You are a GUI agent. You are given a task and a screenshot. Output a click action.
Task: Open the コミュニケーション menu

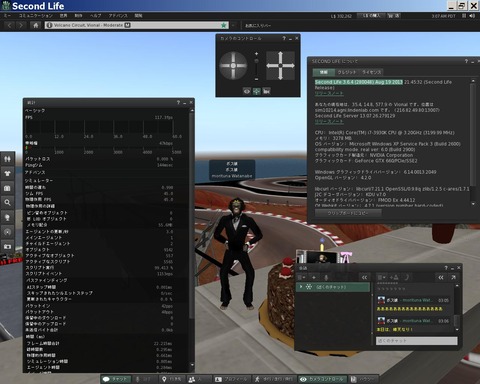[36, 16]
